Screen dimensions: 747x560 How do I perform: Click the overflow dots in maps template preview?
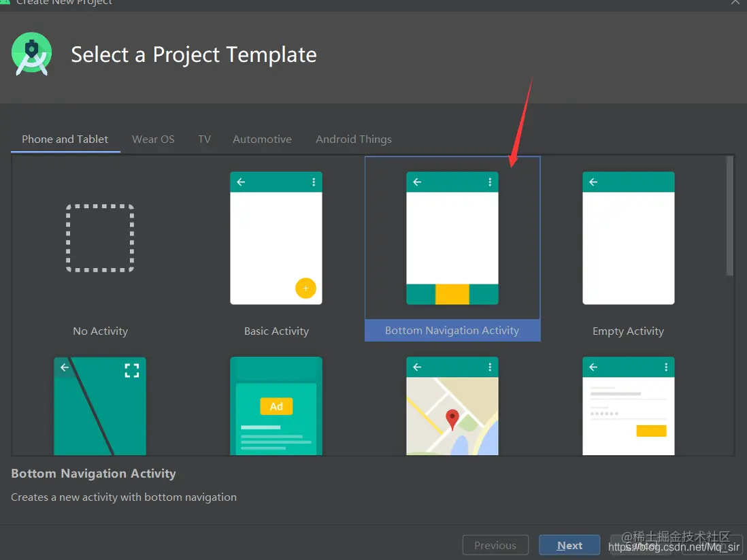point(490,367)
